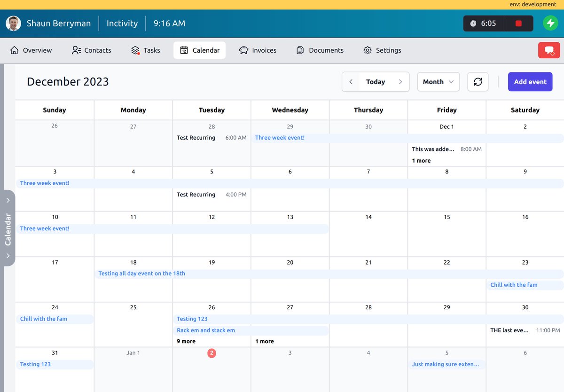Click the lower chevron on Calendar side panel
The image size is (564, 392).
(8, 256)
